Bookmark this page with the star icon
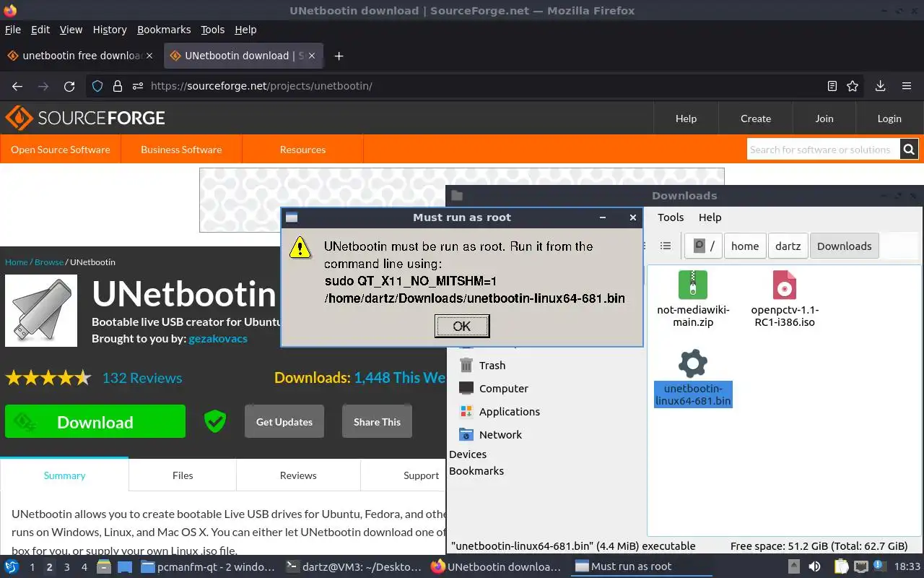This screenshot has height=578, width=924. pyautogui.click(x=853, y=86)
